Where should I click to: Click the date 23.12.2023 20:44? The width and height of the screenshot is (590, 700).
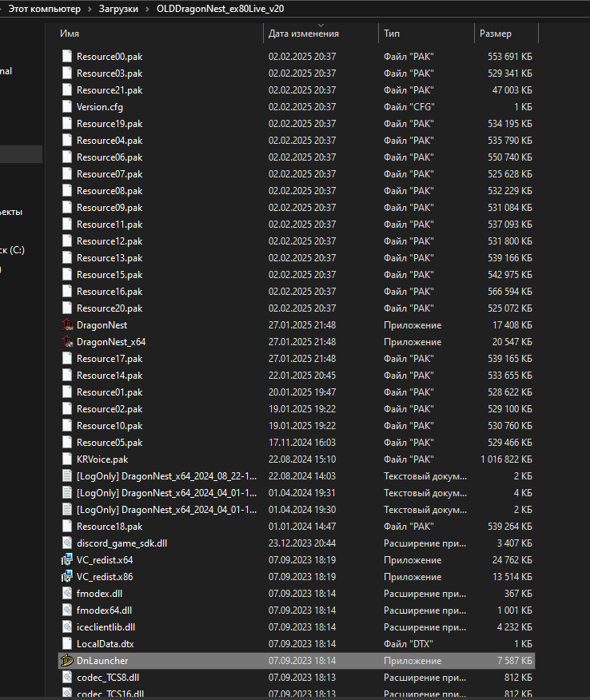tap(302, 543)
